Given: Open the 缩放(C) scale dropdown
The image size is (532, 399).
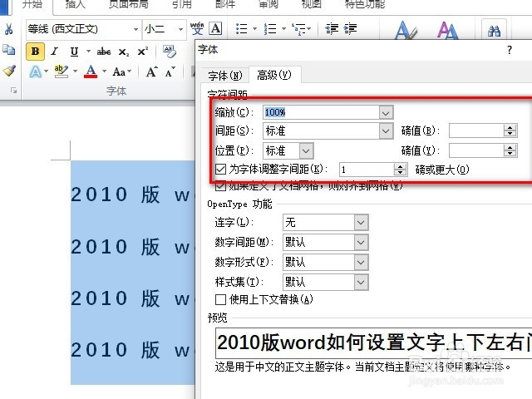Looking at the screenshot, I should point(386,112).
